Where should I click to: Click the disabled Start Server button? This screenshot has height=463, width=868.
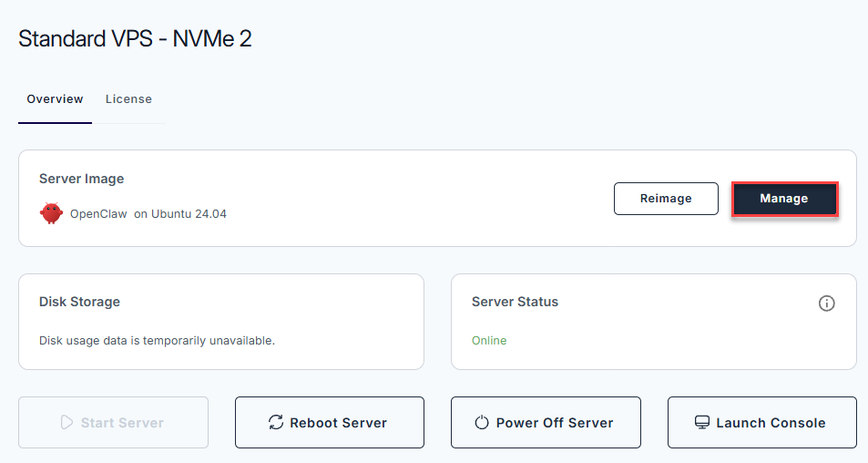pos(114,423)
